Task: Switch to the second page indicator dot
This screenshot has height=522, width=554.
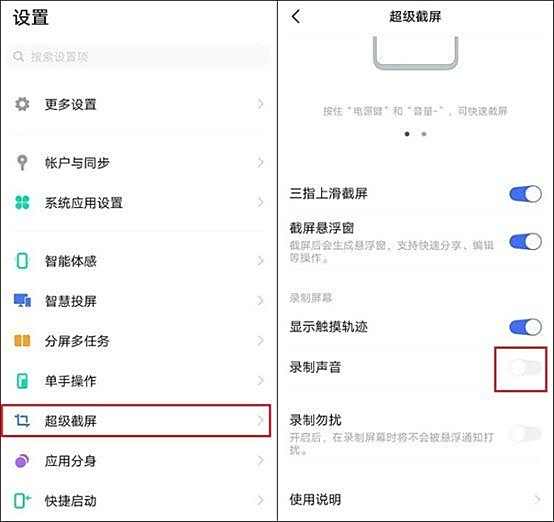Action: pos(424,134)
